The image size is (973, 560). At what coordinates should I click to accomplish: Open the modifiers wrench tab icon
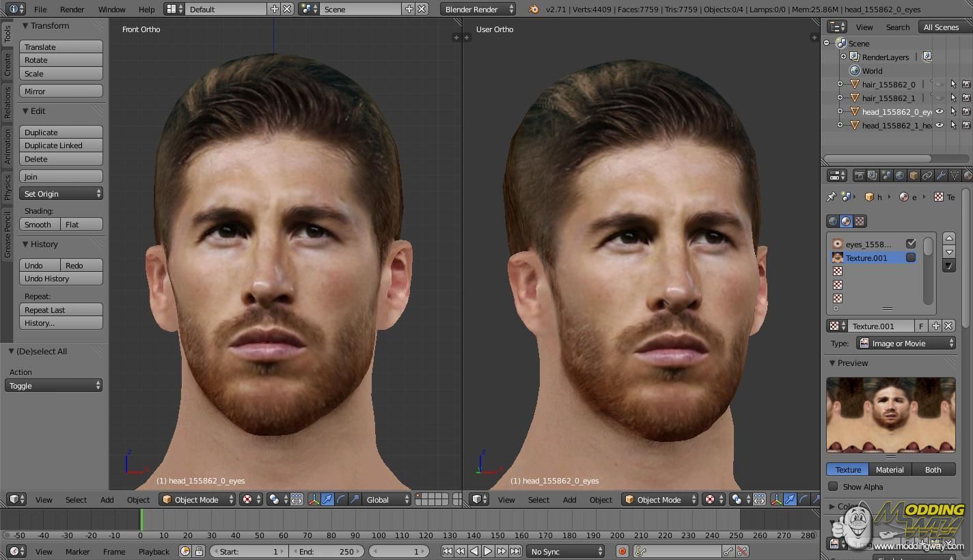[x=941, y=176]
